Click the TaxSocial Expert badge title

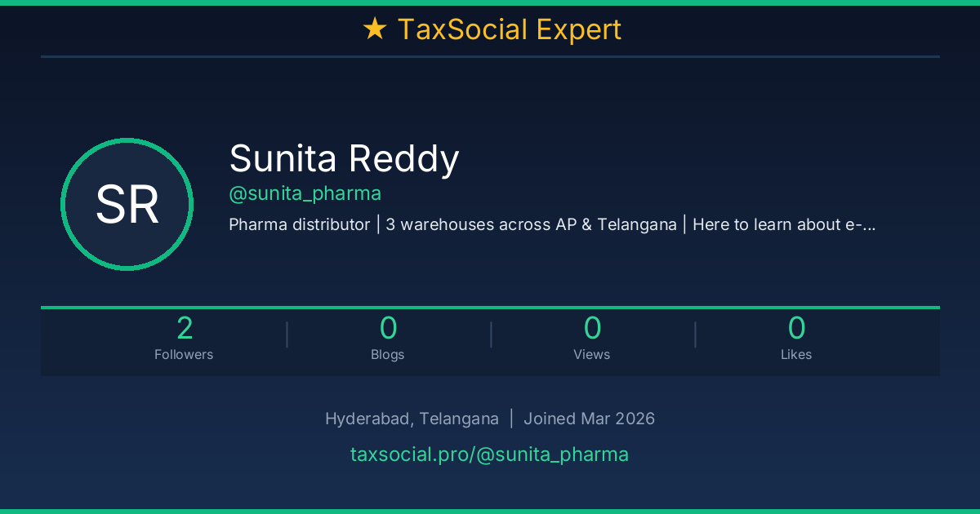(x=509, y=29)
